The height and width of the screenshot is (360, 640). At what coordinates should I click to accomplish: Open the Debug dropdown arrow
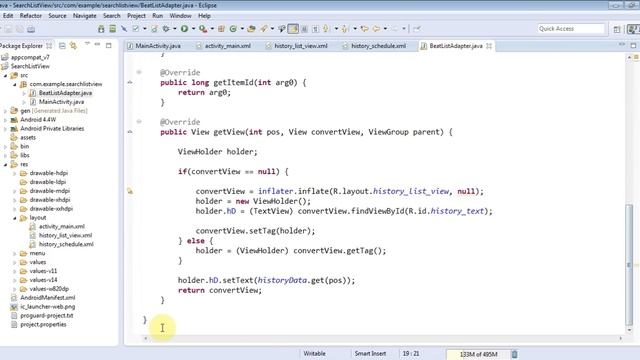tap(174, 29)
